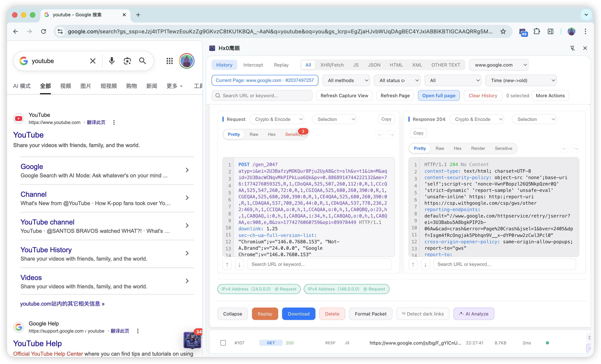Bookmark this page with the star icon
601x364 pixels.
coord(503,31)
